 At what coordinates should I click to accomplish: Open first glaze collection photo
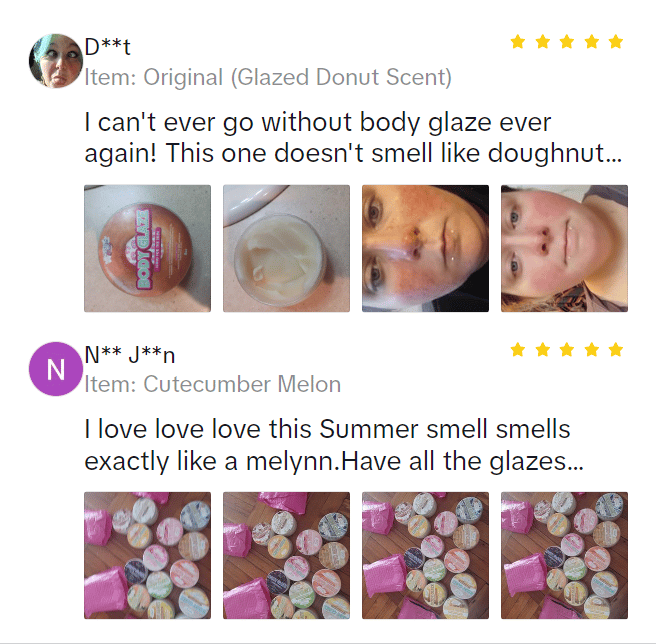tap(147, 555)
